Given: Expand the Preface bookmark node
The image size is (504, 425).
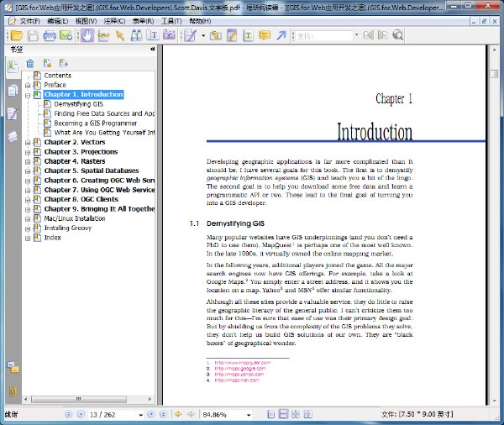Looking at the screenshot, I should coord(28,86).
